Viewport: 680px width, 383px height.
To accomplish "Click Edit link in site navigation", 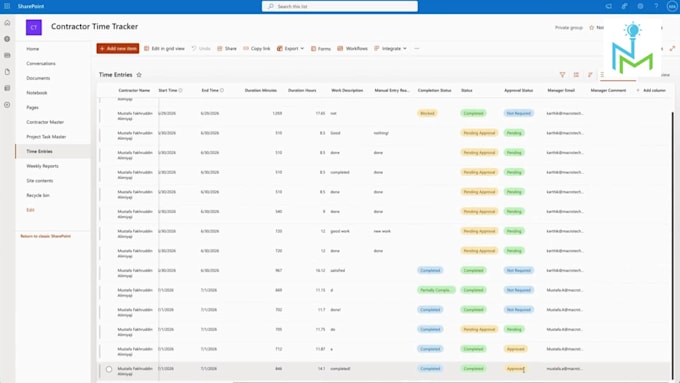I will [x=30, y=210].
